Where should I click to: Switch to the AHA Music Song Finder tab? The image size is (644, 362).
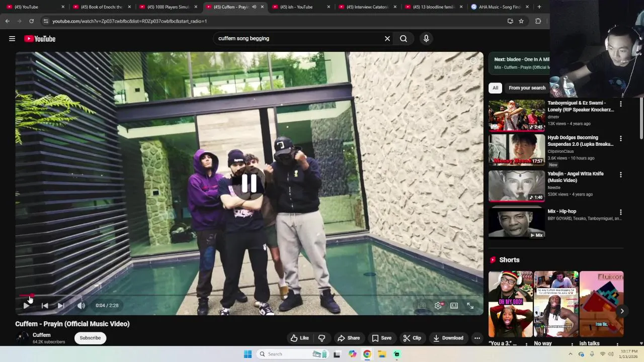[501, 7]
